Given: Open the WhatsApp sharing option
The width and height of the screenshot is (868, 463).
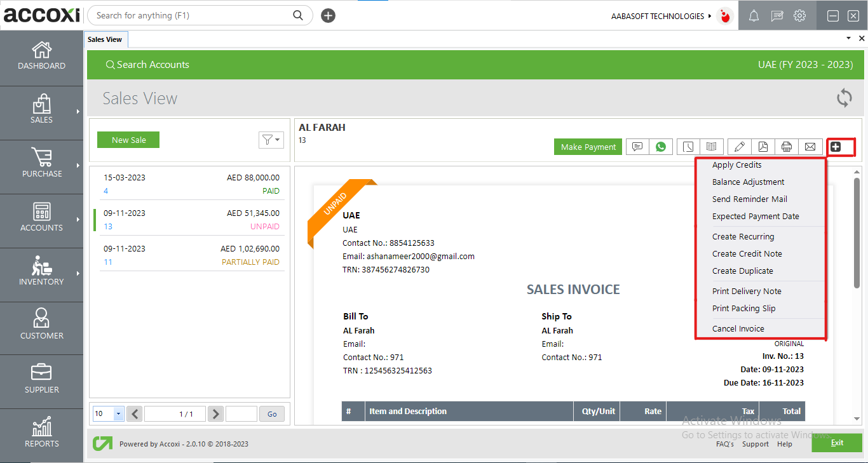Looking at the screenshot, I should 661,146.
